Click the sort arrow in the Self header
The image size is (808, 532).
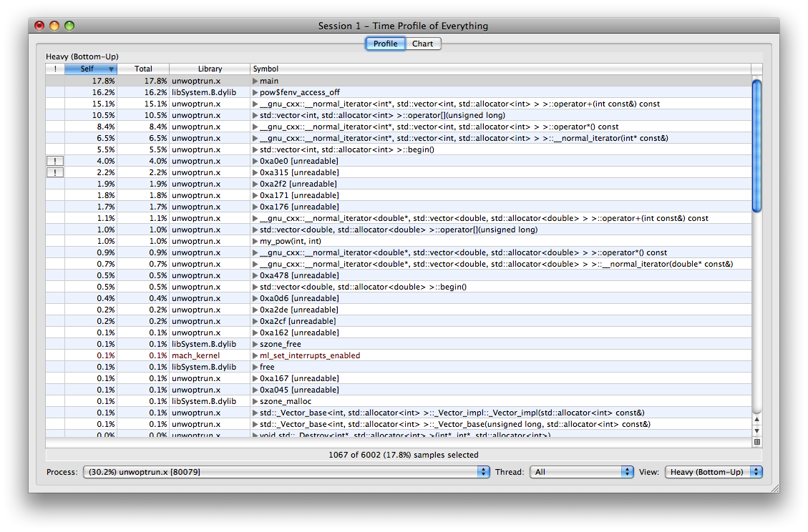coord(111,69)
